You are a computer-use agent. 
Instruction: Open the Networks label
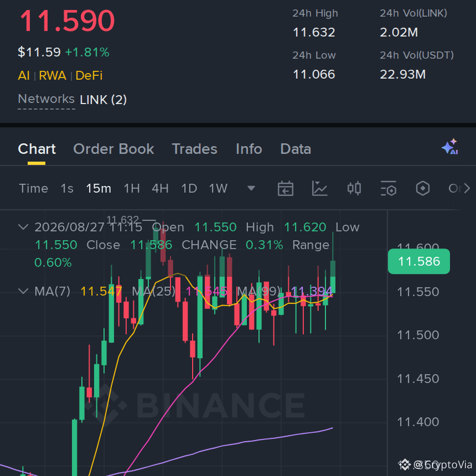(46, 99)
